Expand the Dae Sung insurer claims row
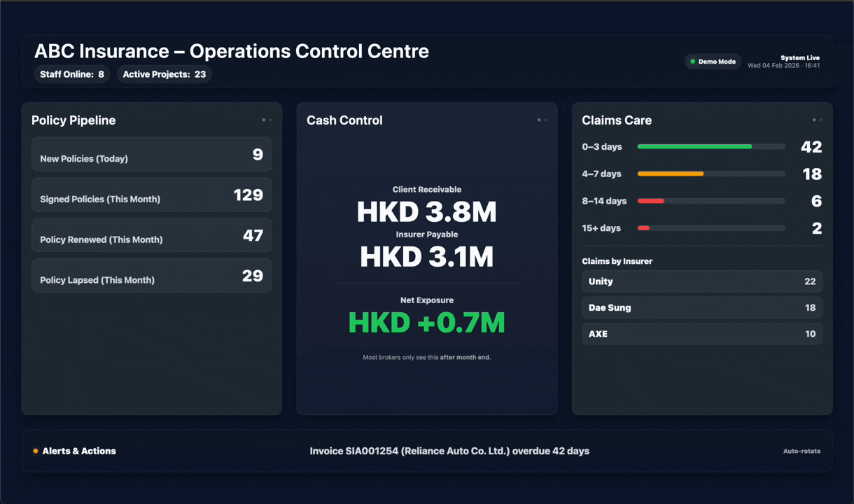854x504 pixels. pyautogui.click(x=701, y=308)
